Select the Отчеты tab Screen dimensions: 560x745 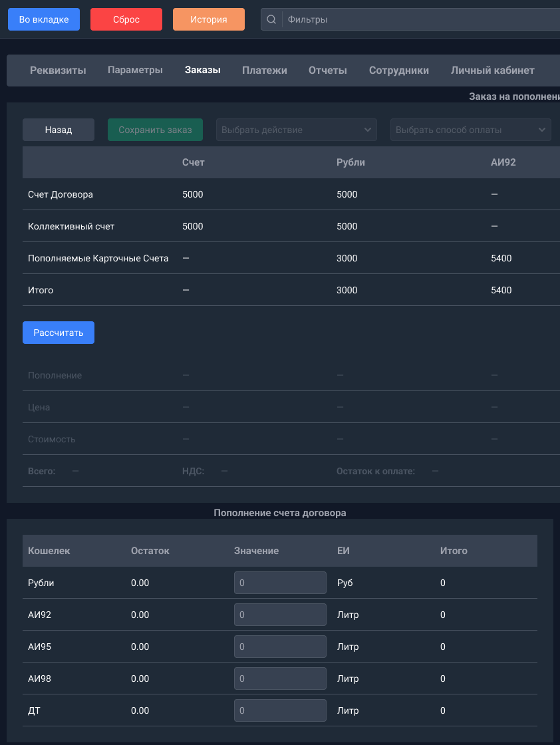(328, 71)
